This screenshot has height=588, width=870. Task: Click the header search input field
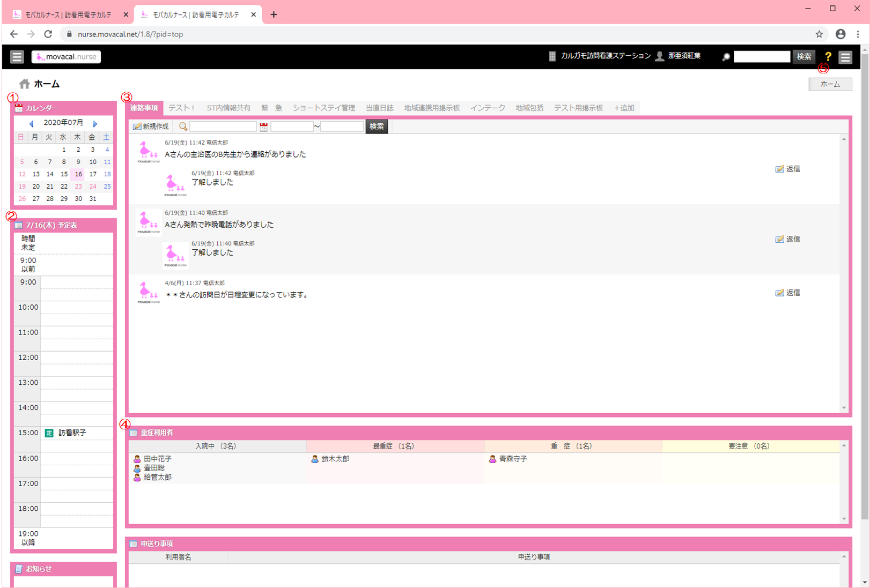(762, 56)
